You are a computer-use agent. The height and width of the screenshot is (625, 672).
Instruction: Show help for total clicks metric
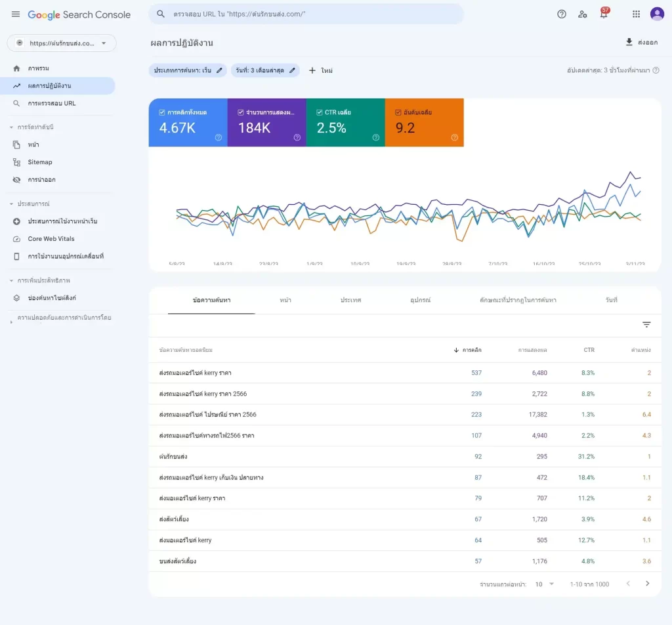[219, 138]
